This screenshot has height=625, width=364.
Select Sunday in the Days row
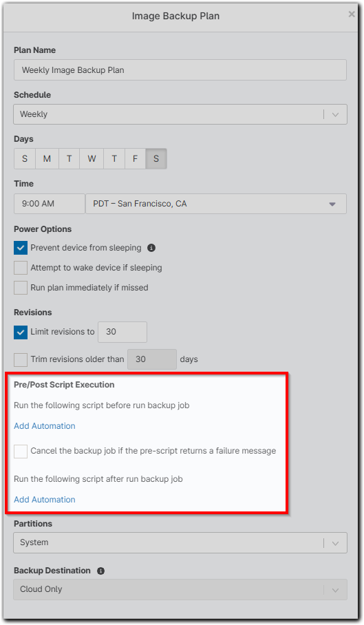25,158
